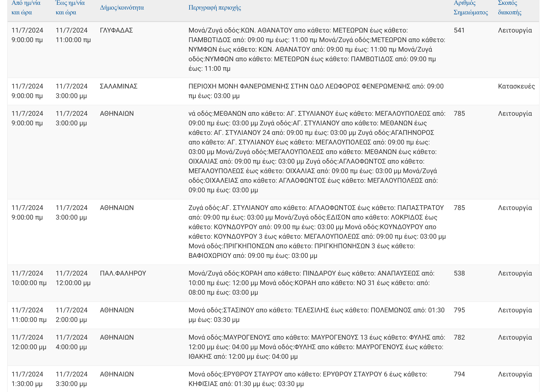This screenshot has width=546, height=392.
Task: Click 'Λειτουργία' in the ΠΑΛ.ΦΑΛΗΡΟΥ row
Action: click(x=515, y=273)
